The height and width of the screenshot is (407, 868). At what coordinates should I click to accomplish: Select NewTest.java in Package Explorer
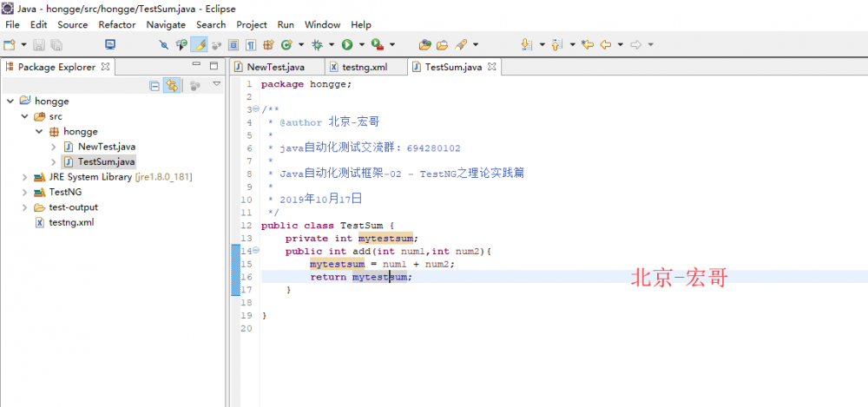(x=106, y=147)
